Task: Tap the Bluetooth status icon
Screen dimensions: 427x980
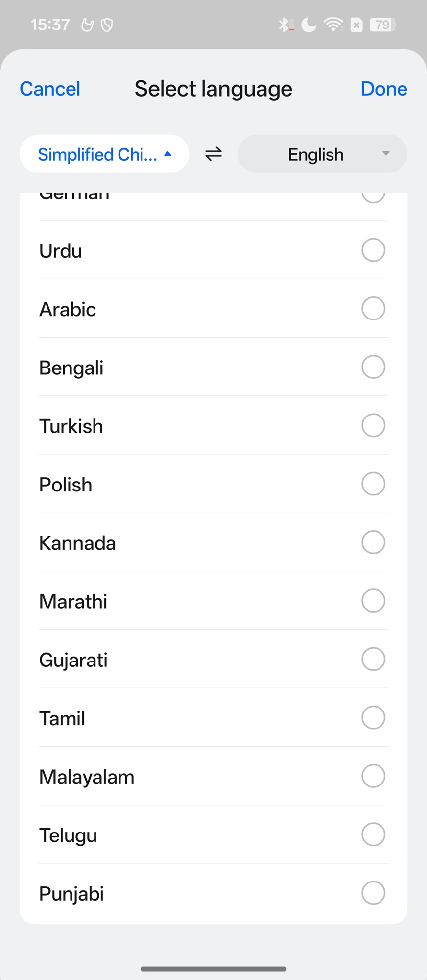Action: (x=285, y=24)
